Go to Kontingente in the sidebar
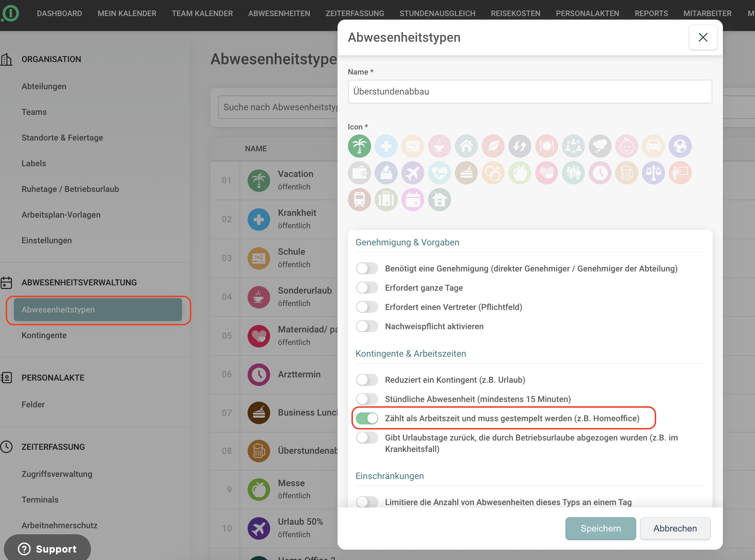This screenshot has width=755, height=560. [x=44, y=335]
